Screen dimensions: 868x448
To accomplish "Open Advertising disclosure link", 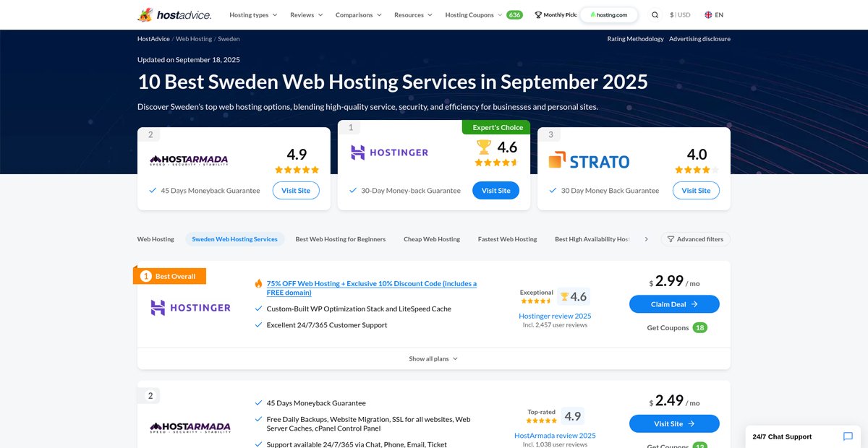I will tap(699, 39).
